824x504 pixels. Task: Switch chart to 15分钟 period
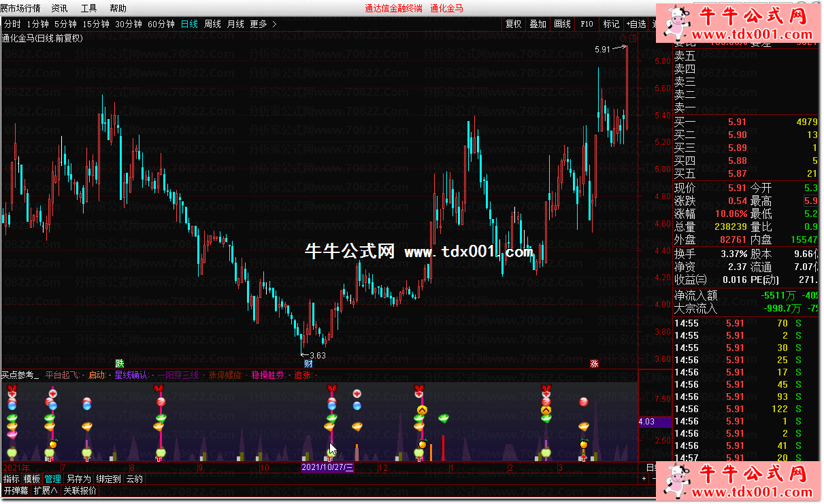point(96,24)
